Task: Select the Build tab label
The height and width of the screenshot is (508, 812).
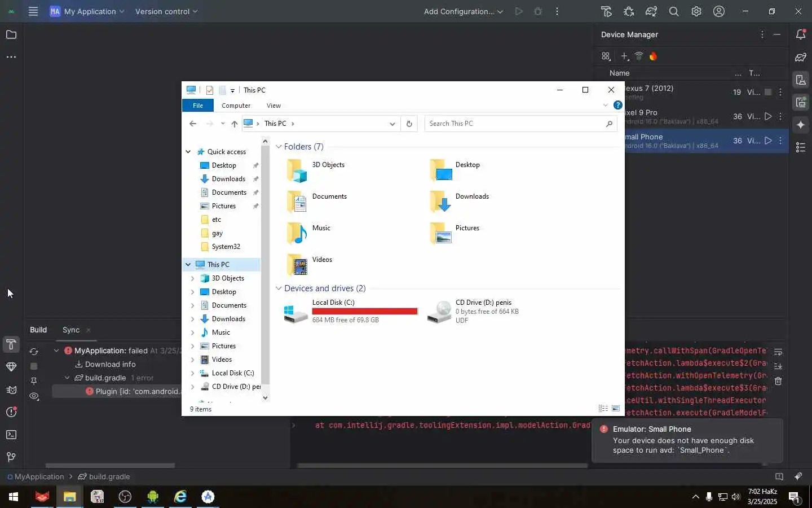Action: (x=38, y=330)
